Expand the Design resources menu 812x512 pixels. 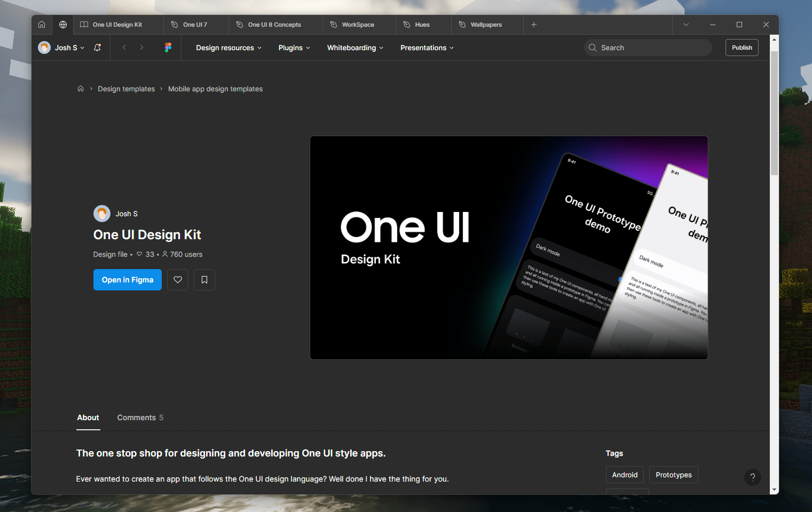(228, 48)
